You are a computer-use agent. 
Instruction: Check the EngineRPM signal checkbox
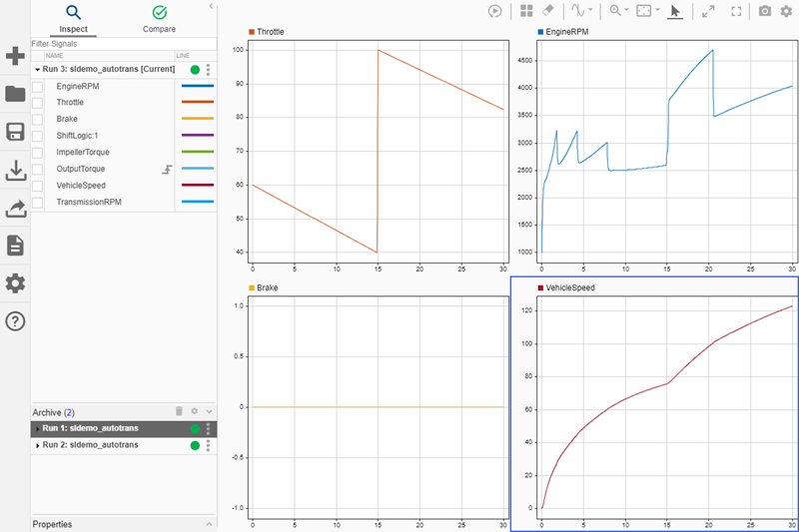click(38, 87)
